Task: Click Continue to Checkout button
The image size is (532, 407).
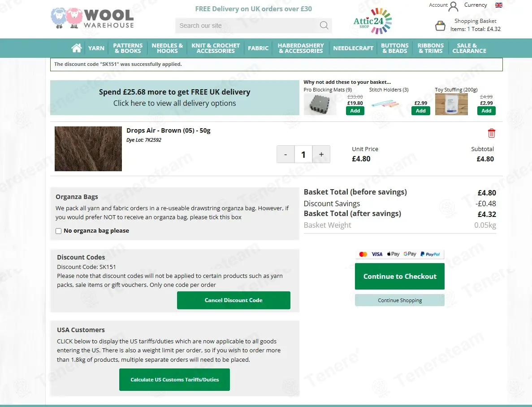Action: coord(400,276)
